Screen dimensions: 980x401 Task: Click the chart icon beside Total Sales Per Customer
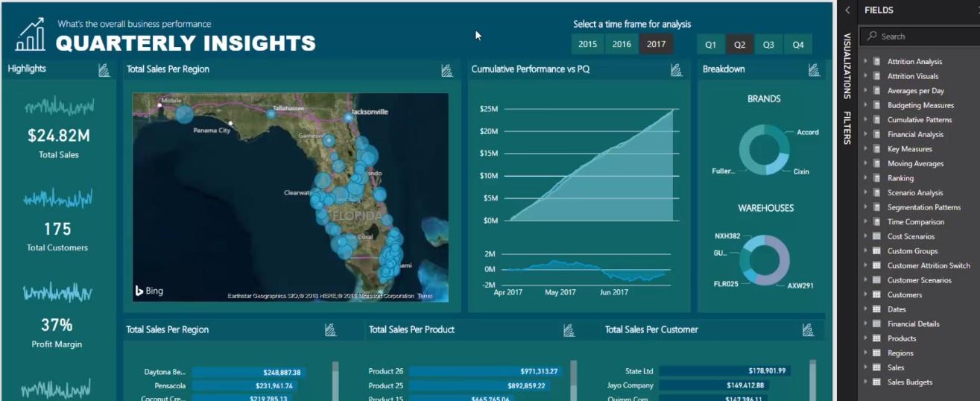[808, 329]
